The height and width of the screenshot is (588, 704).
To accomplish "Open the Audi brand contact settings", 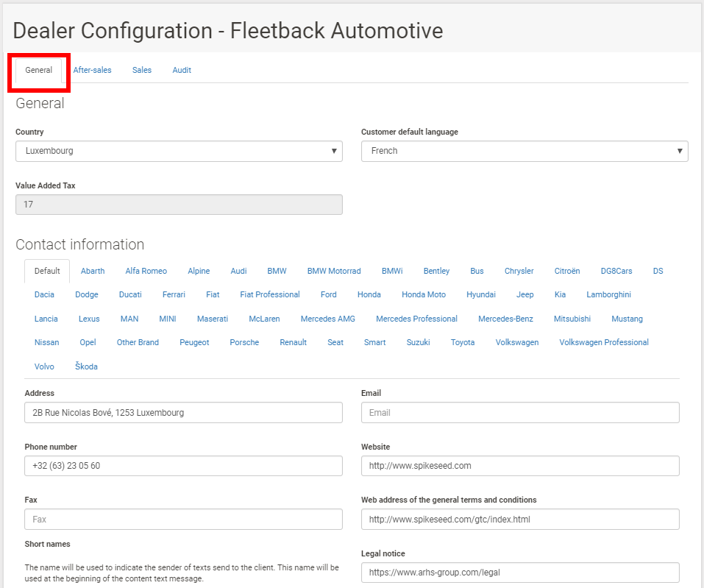I will pyautogui.click(x=238, y=271).
